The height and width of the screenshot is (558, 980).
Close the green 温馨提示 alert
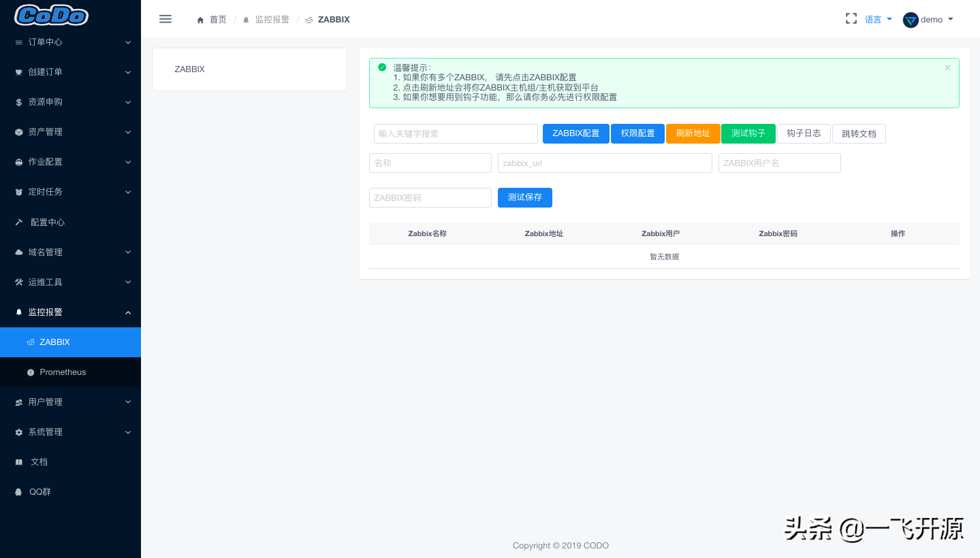(947, 68)
